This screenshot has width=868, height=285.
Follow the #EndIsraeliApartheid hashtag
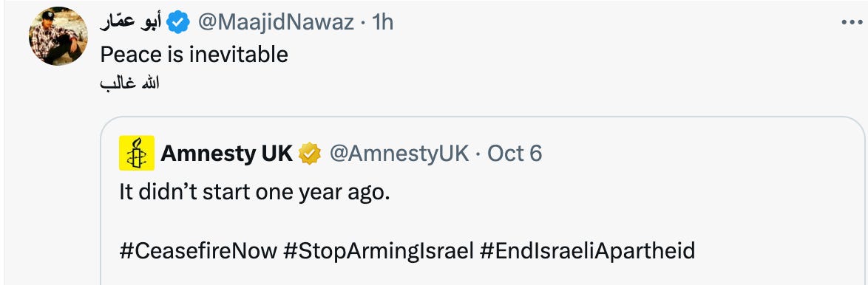(x=587, y=251)
